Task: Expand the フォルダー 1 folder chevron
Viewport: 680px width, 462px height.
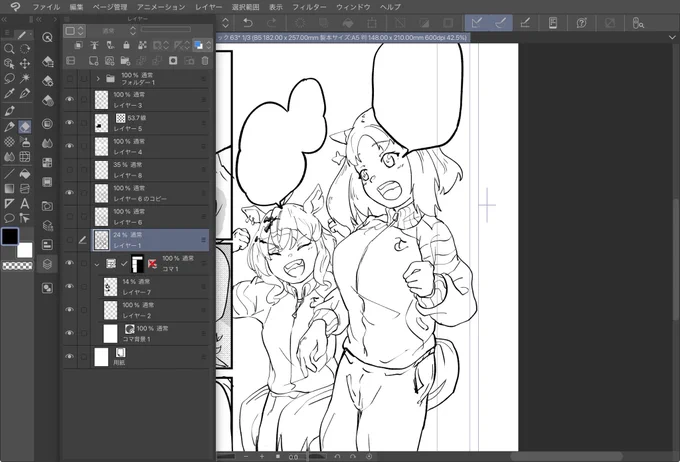Action: (x=98, y=79)
